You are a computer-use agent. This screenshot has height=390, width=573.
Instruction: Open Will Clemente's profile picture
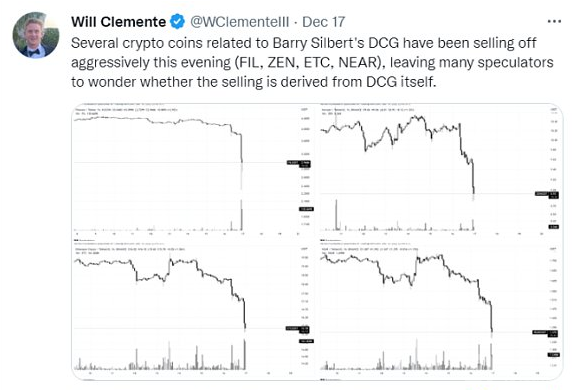click(35, 35)
